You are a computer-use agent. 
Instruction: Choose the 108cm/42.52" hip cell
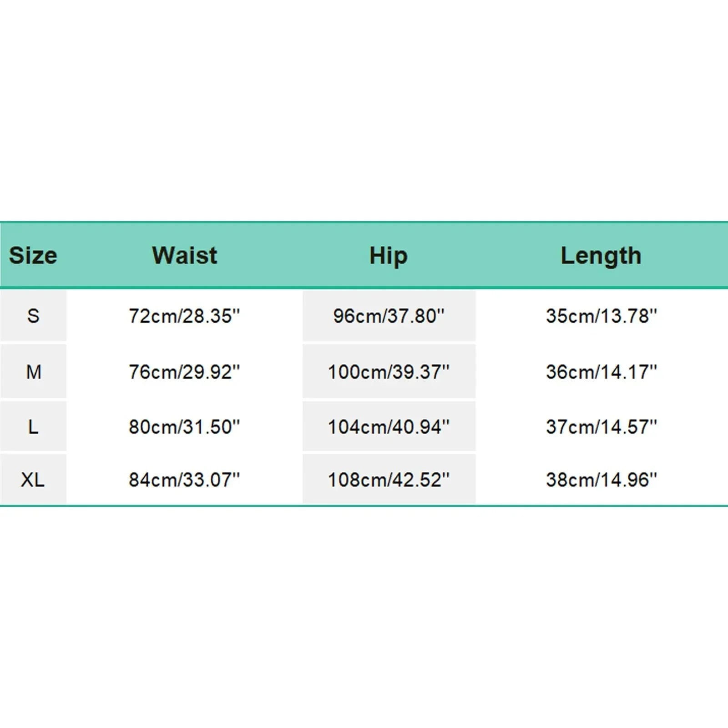pyautogui.click(x=389, y=480)
